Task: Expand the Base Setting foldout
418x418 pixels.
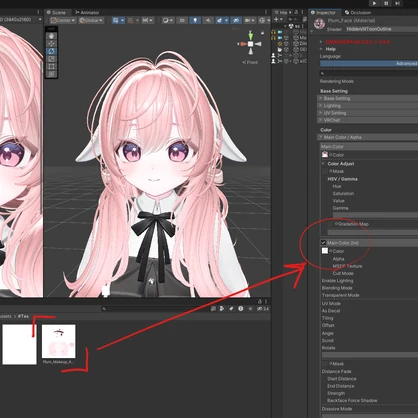Action: click(367, 98)
